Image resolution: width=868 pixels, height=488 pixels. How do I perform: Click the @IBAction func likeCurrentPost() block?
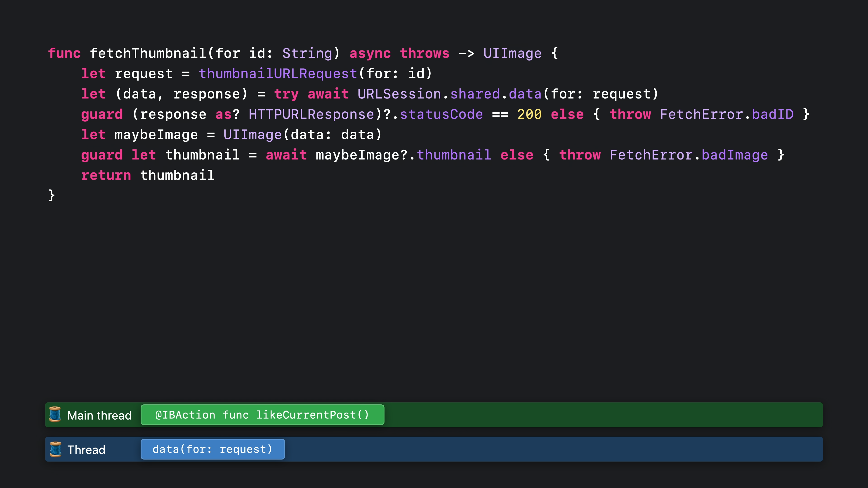[x=262, y=415]
